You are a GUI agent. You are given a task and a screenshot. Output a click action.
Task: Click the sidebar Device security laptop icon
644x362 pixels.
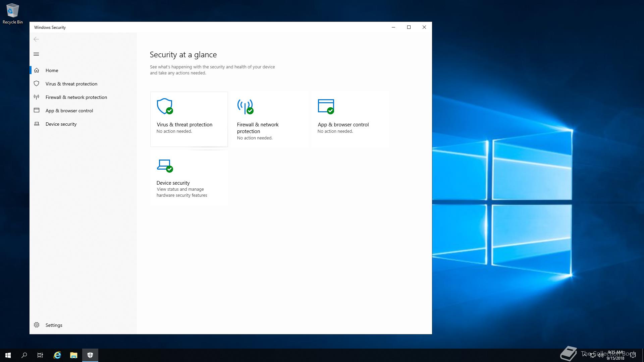pos(37,124)
